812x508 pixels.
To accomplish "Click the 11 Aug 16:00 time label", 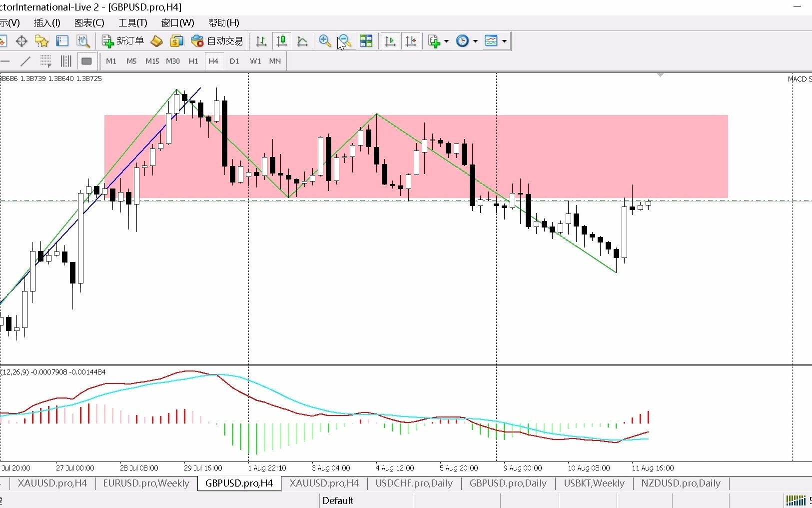I will 653,468.
